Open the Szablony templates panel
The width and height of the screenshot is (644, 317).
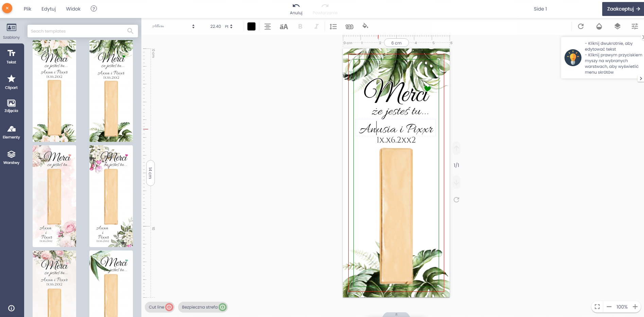tap(12, 31)
